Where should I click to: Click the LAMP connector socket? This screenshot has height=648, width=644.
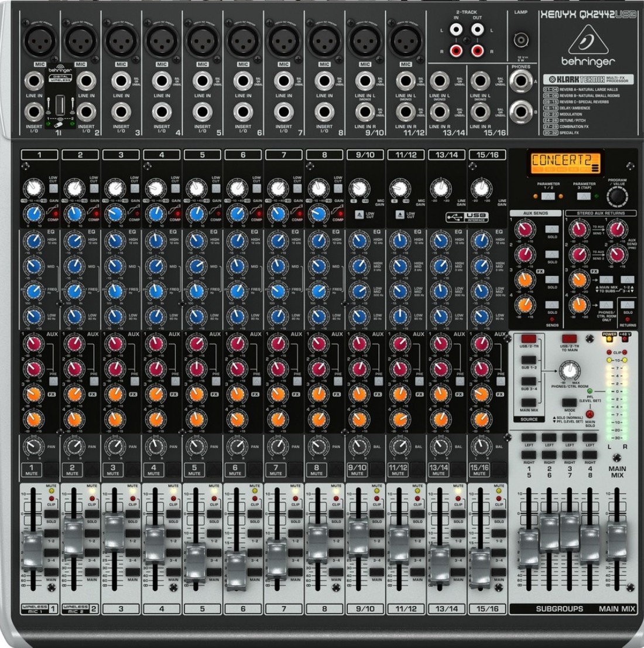pos(520,40)
